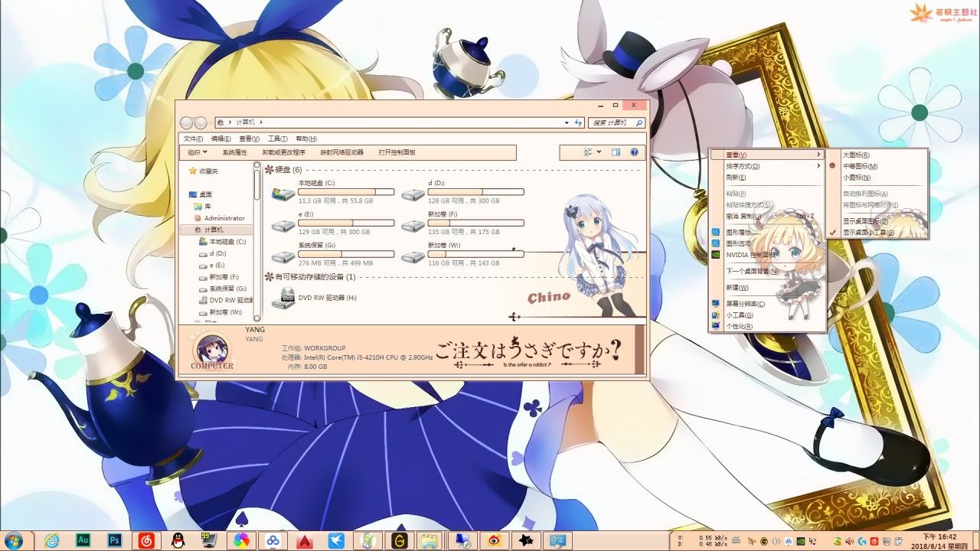Toggle the preview pane icon in Explorer toolbar
Image resolution: width=980 pixels, height=551 pixels.
[x=616, y=152]
